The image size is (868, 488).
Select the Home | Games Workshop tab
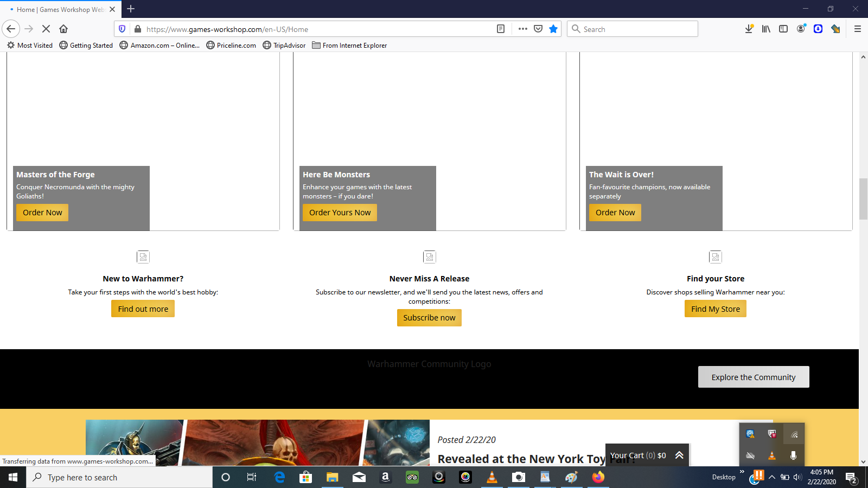60,9
